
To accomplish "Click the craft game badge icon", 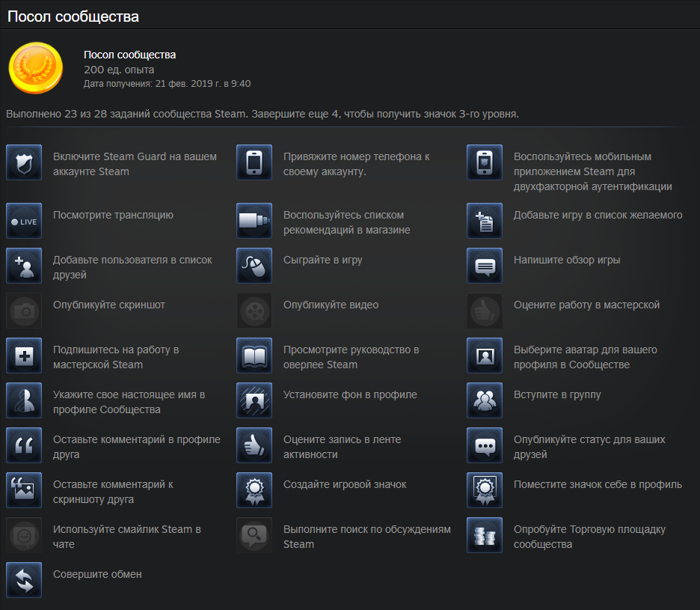I will (x=254, y=490).
